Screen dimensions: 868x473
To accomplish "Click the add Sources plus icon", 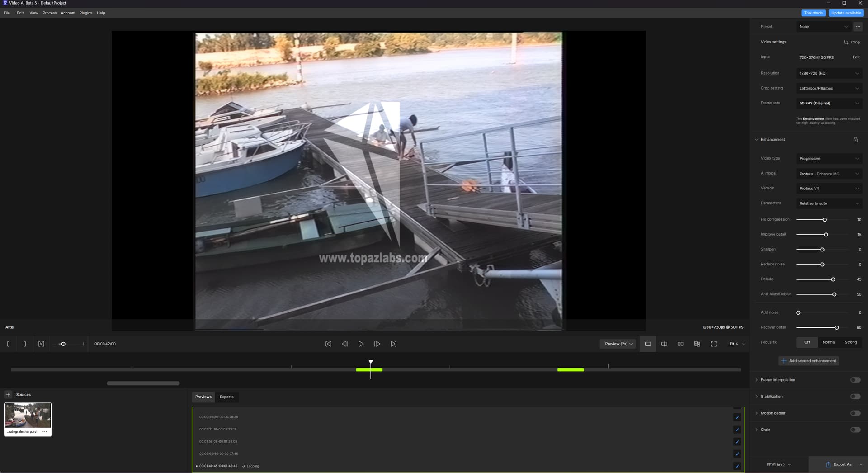I will pyautogui.click(x=8, y=394).
